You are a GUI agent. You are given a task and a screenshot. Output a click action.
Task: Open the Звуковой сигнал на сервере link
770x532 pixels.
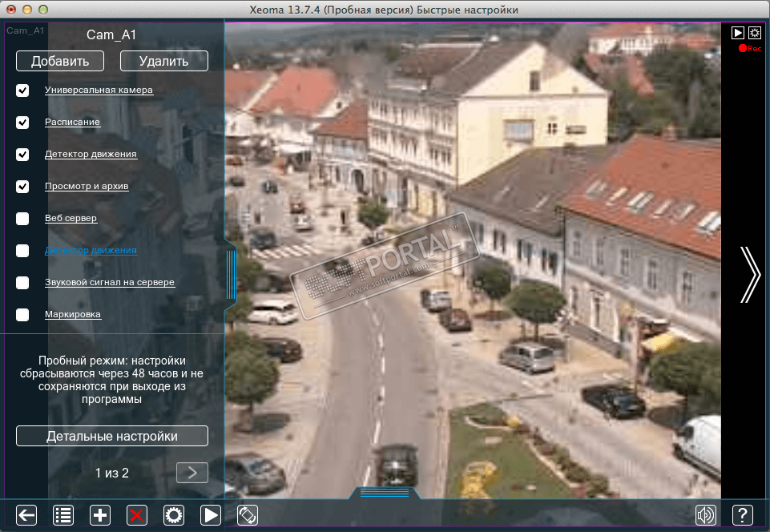pos(110,282)
